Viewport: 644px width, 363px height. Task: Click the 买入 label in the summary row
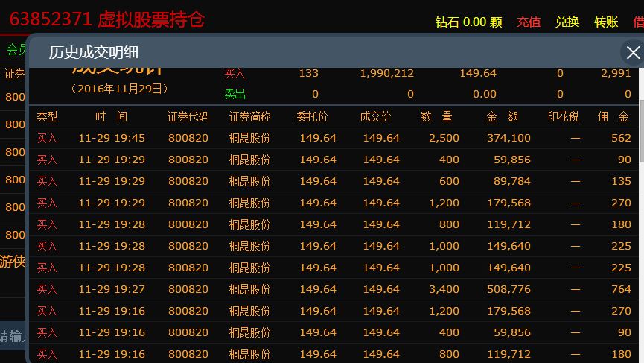[235, 74]
